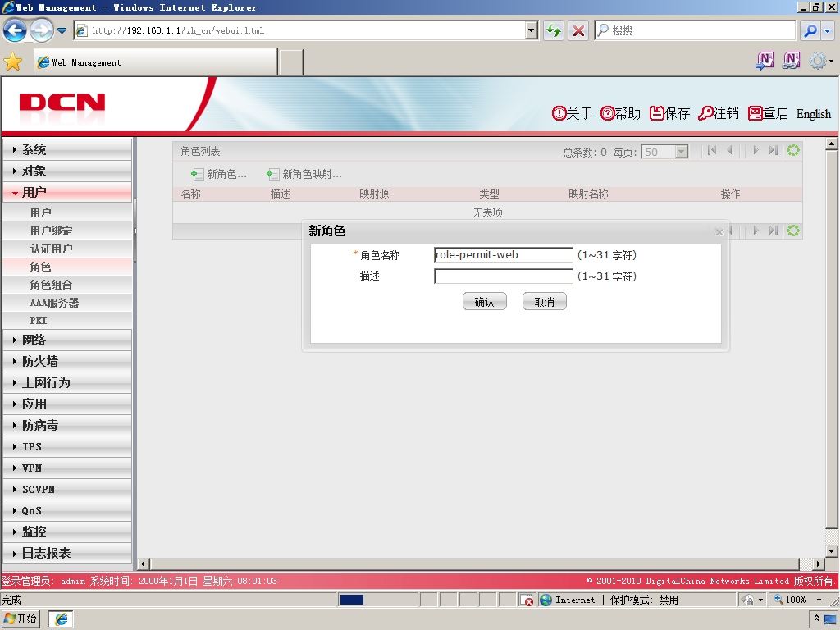Screen dimensions: 840x630
Task: Open the Windows 开始 Start button
Action: pyautogui.click(x=21, y=619)
